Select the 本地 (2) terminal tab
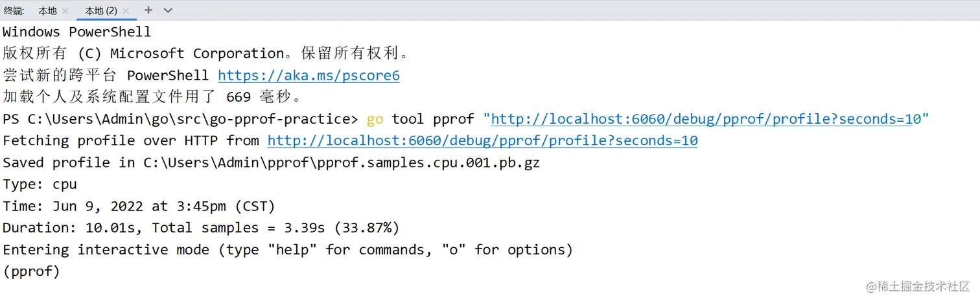 click(x=101, y=10)
